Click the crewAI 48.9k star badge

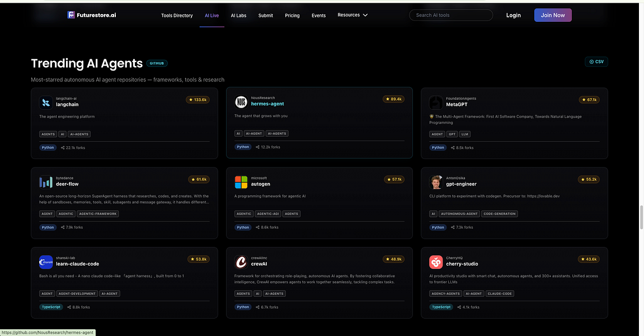[x=393, y=259]
